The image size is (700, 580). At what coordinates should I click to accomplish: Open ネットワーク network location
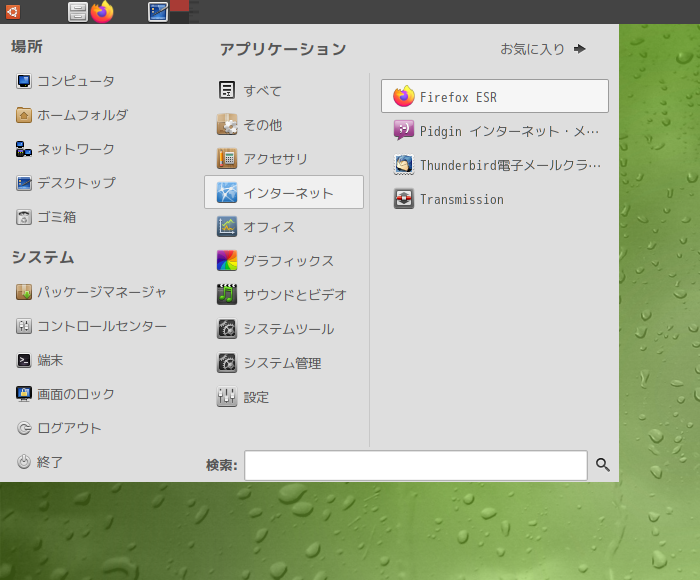(66, 149)
